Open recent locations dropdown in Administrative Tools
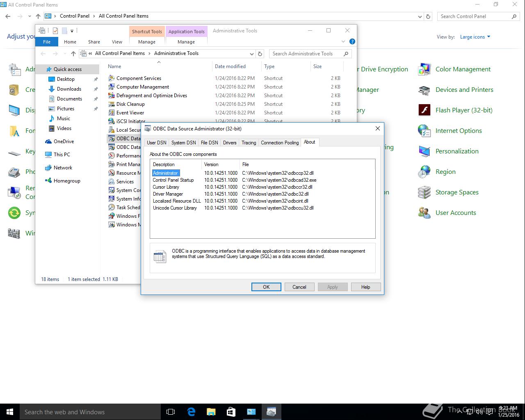Image resolution: width=525 pixels, height=420 pixels. coord(64,54)
